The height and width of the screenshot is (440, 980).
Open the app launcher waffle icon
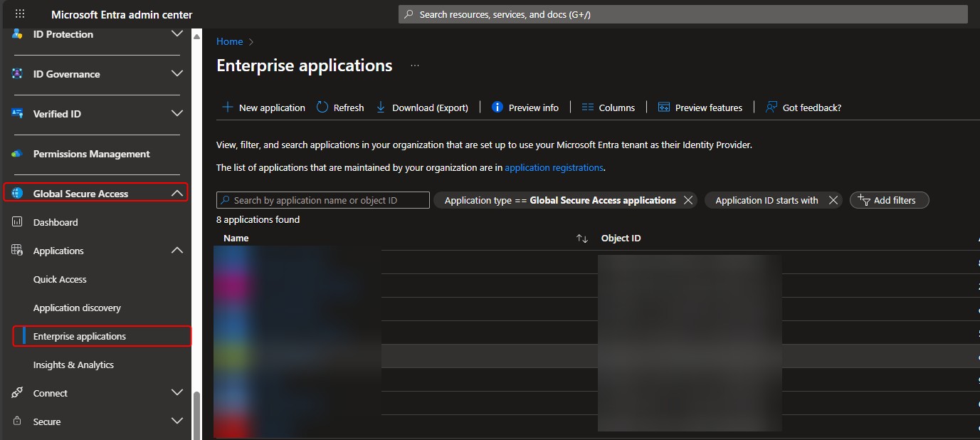[x=19, y=14]
